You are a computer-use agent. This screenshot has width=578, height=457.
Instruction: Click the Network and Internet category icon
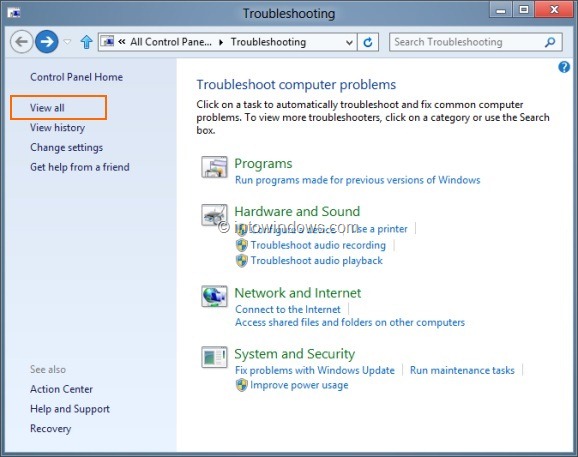pos(214,296)
